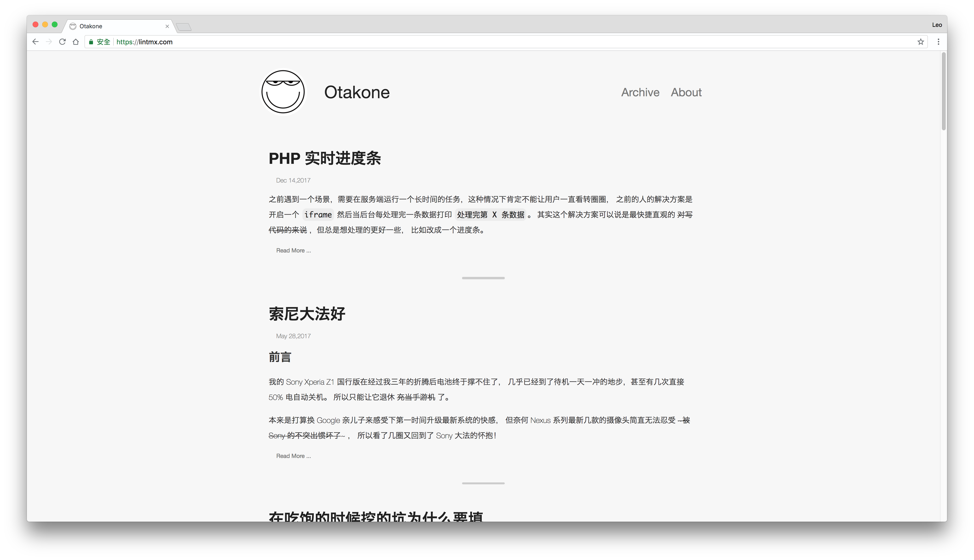Click Read More under 索尼大法好

(x=293, y=456)
